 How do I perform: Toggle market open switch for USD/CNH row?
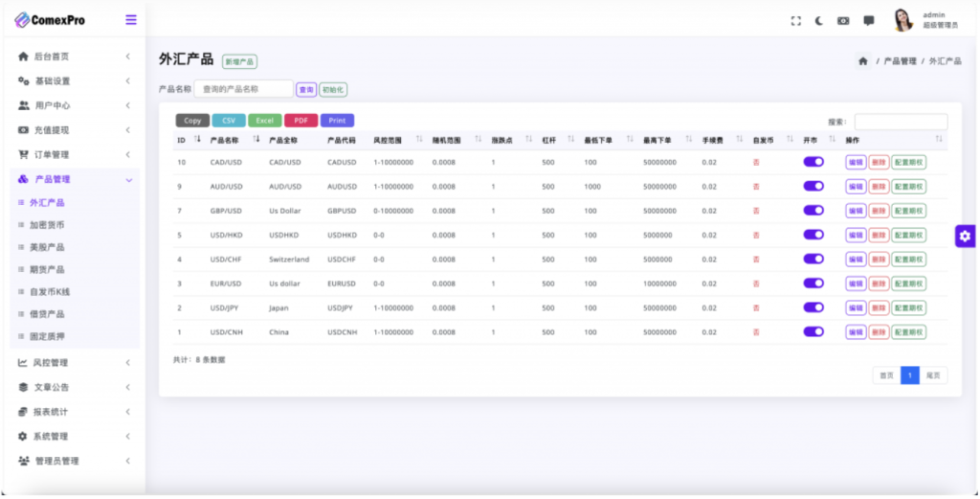[813, 331]
